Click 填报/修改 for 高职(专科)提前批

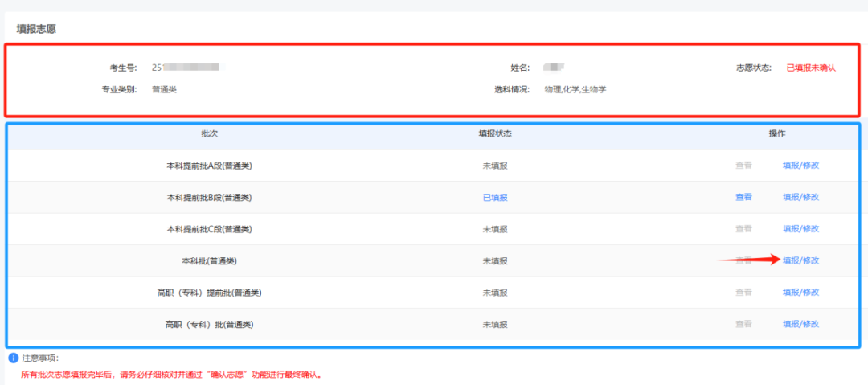coord(800,293)
